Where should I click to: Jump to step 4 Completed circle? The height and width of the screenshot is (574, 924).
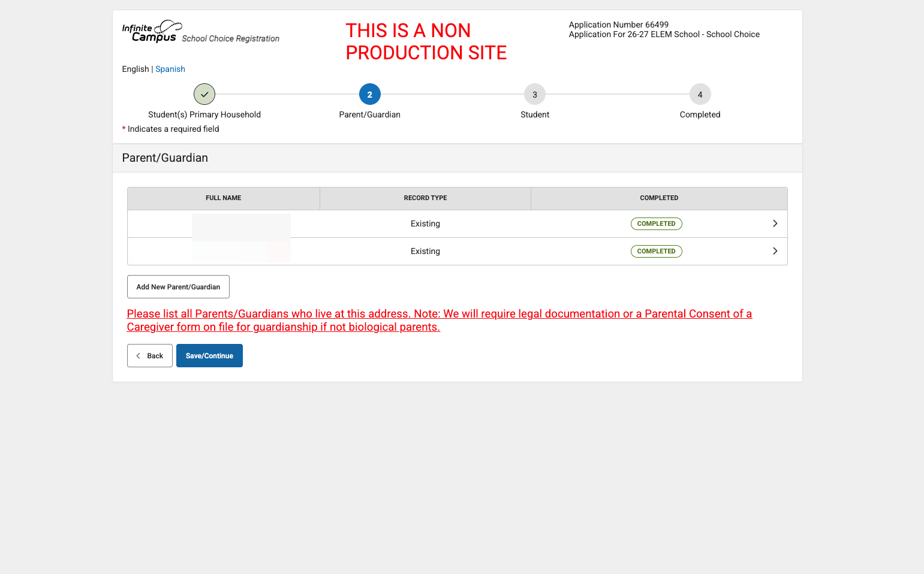point(700,94)
